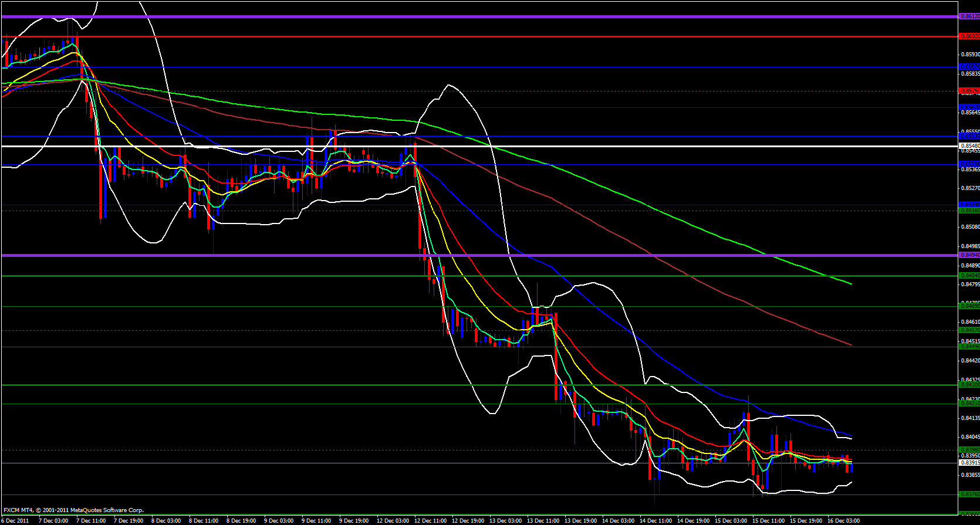Click the FXCM MT4 copyright text
980x525 pixels.
[73, 510]
